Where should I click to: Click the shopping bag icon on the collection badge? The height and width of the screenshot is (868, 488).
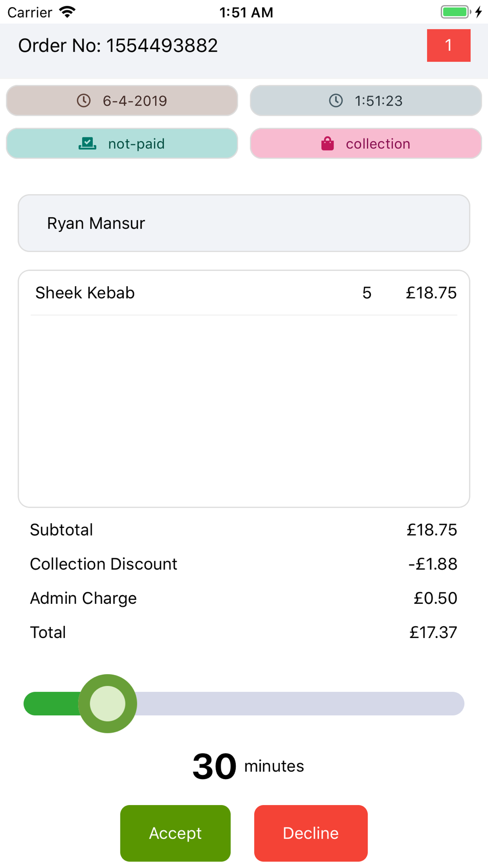[327, 144]
